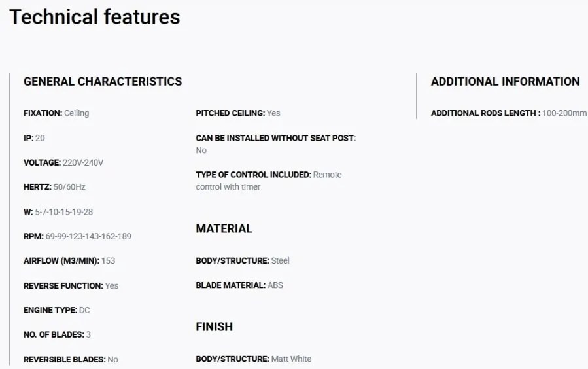Click Type of Control Included entry
The image size is (588, 369).
tap(269, 181)
